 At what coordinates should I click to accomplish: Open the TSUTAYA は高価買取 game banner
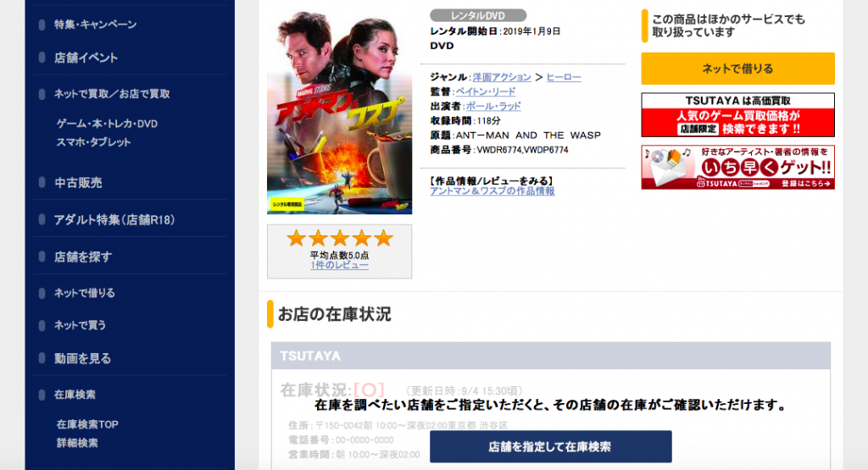click(x=738, y=115)
